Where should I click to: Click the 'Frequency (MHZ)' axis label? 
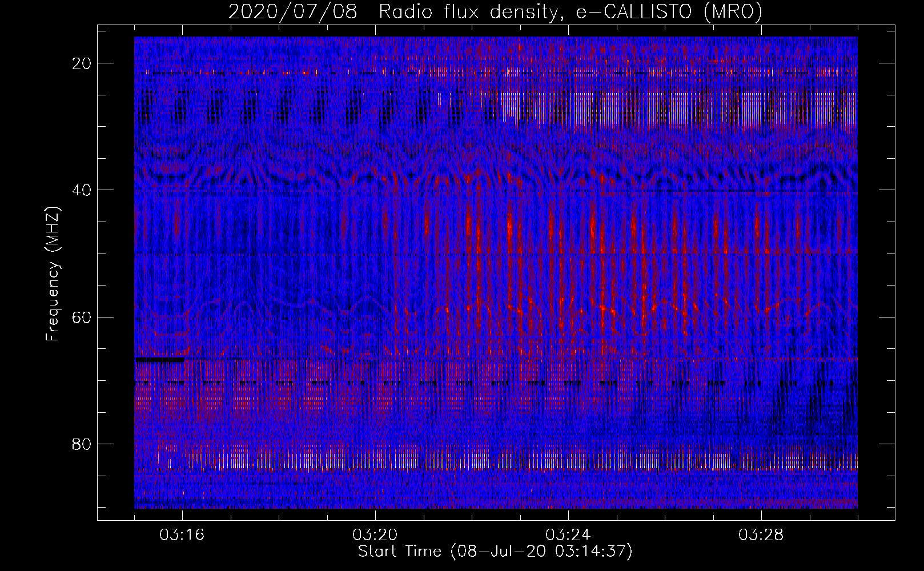53,274
